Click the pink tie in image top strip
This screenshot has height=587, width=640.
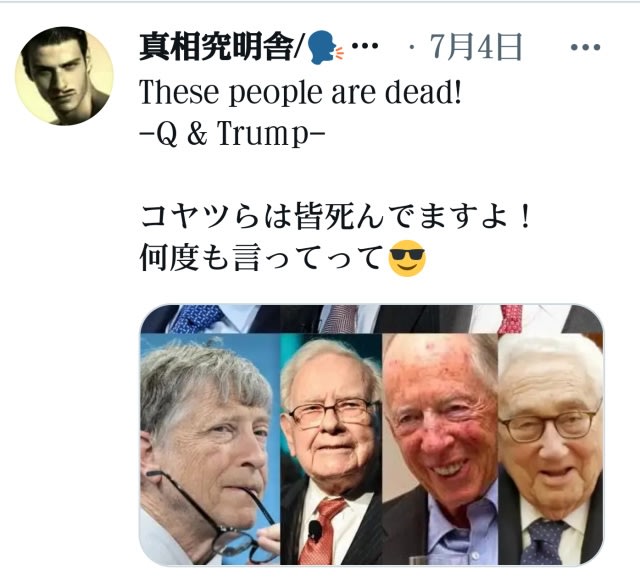[510, 318]
